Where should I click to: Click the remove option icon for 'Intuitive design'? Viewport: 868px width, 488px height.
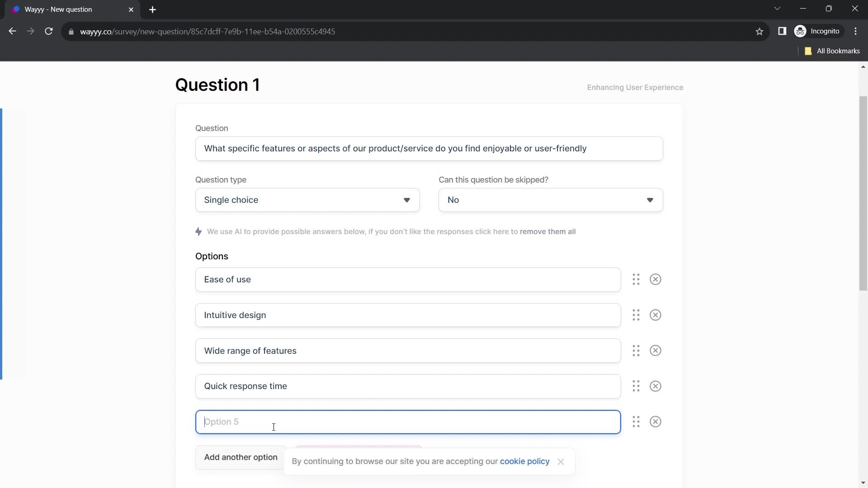click(x=655, y=314)
